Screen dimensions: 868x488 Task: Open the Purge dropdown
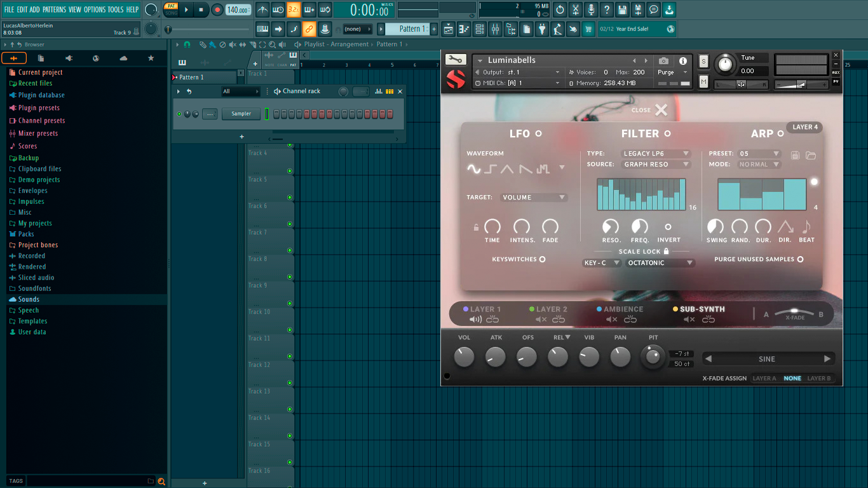(673, 72)
